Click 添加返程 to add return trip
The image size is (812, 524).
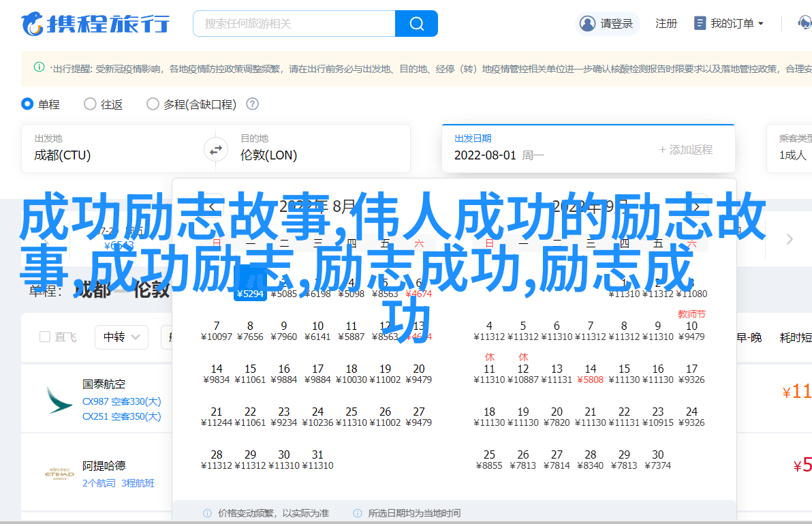pos(685,150)
